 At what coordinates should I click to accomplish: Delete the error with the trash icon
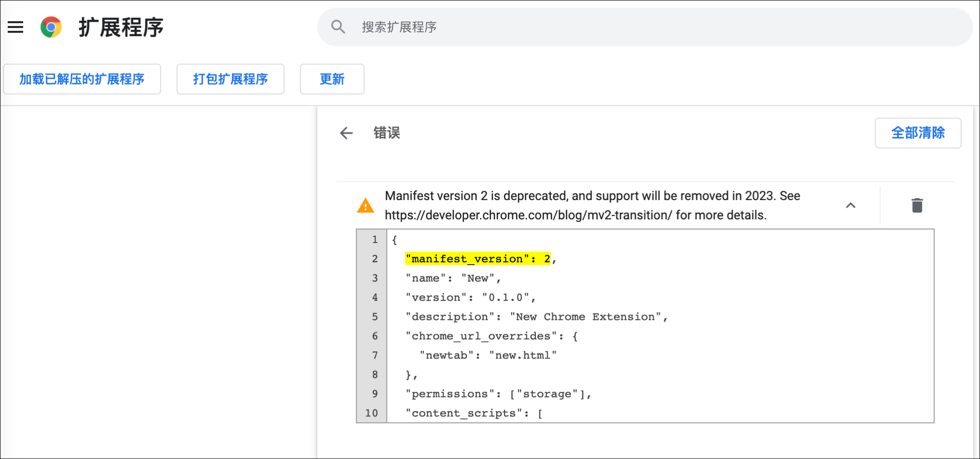pyautogui.click(x=916, y=205)
